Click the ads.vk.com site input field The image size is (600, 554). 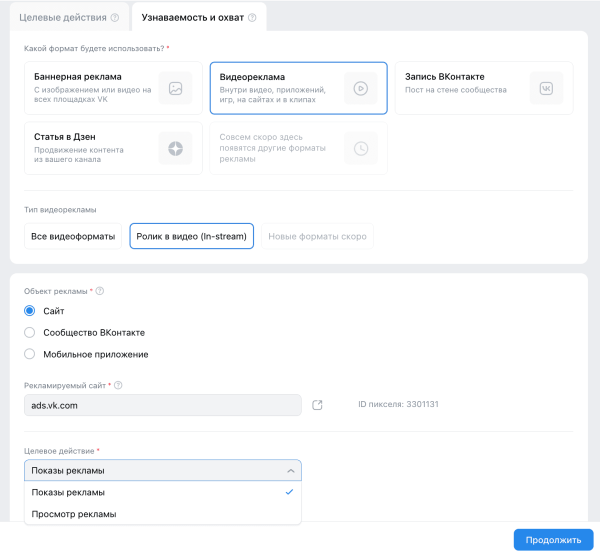click(161, 405)
